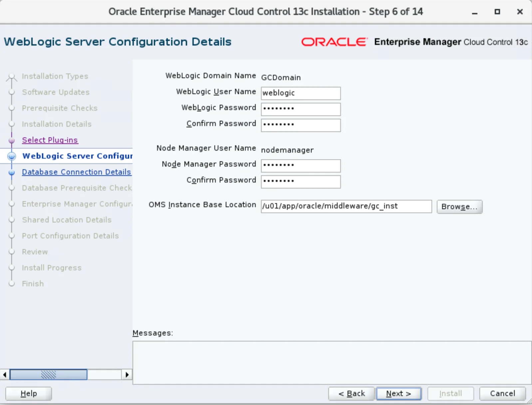532x405 pixels.
Task: Click the Node Manager Password field
Action: (x=300, y=165)
